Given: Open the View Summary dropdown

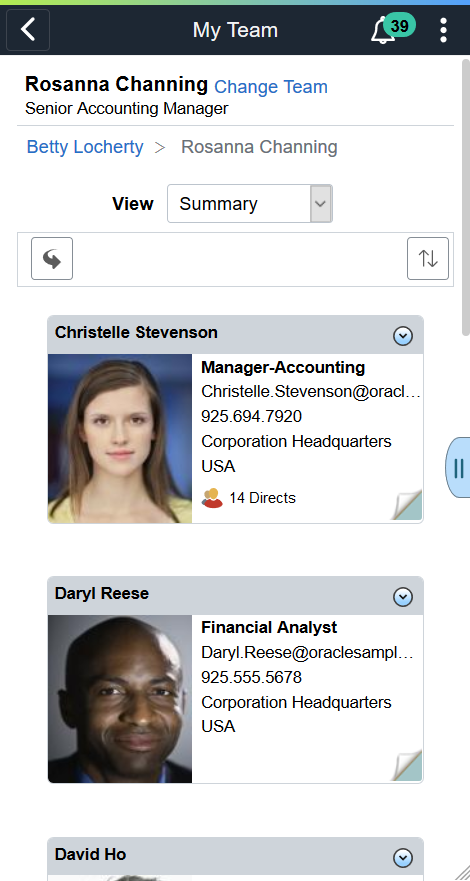Looking at the screenshot, I should tap(250, 203).
